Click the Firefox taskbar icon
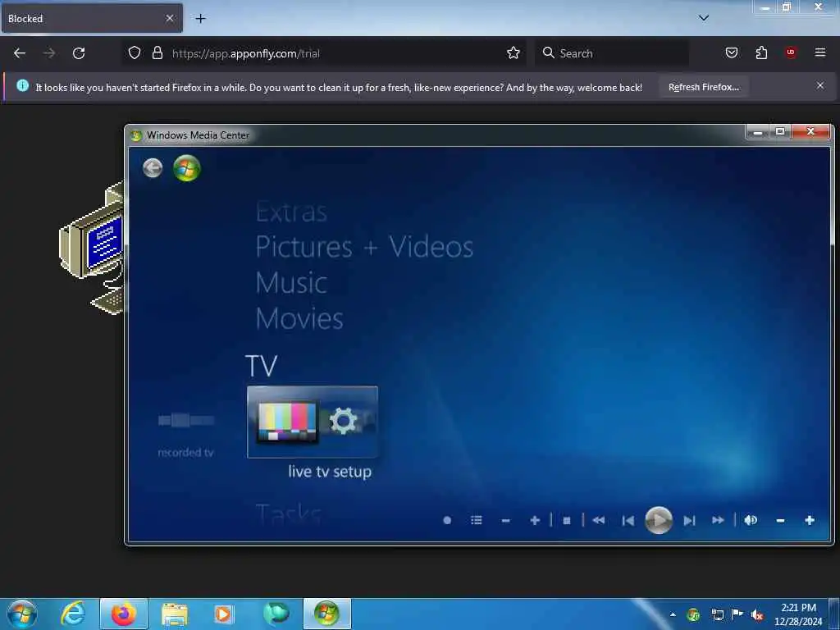 (x=124, y=614)
